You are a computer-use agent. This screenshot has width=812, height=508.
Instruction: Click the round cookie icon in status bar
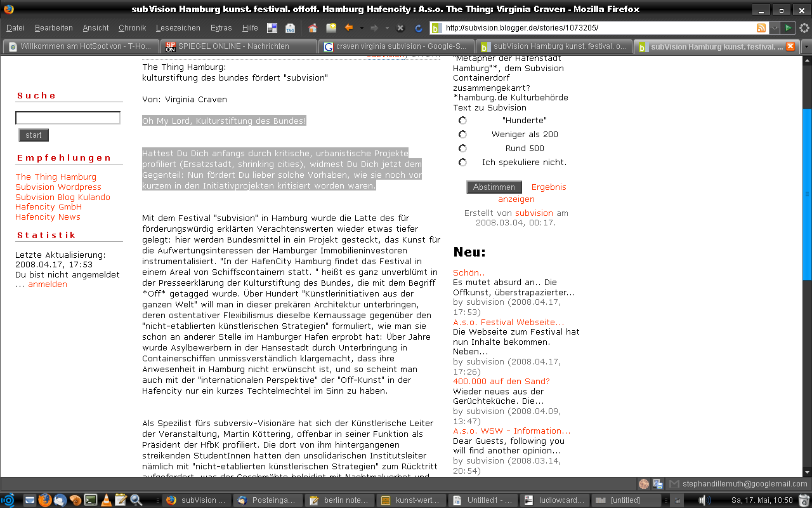(x=644, y=484)
